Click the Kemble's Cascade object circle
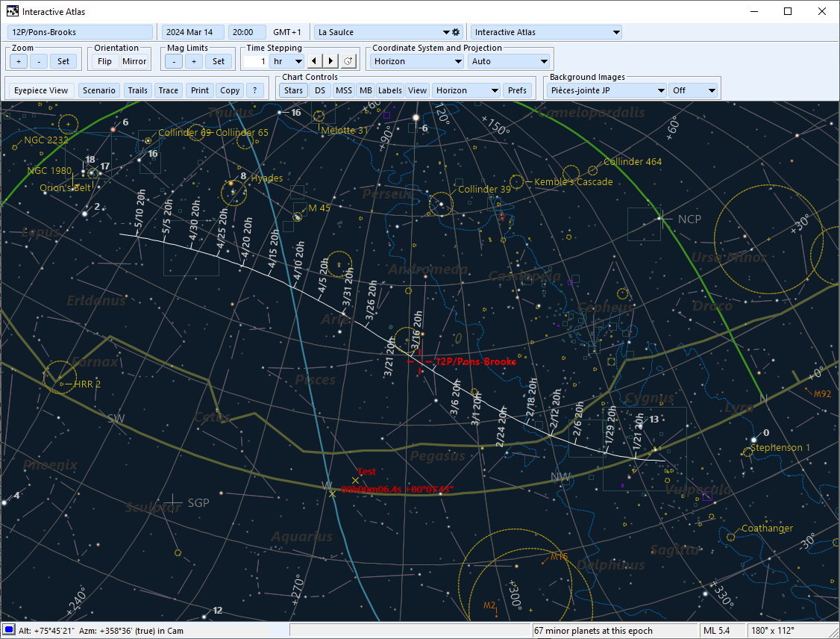Screen dimensions: 840x639 [516, 181]
